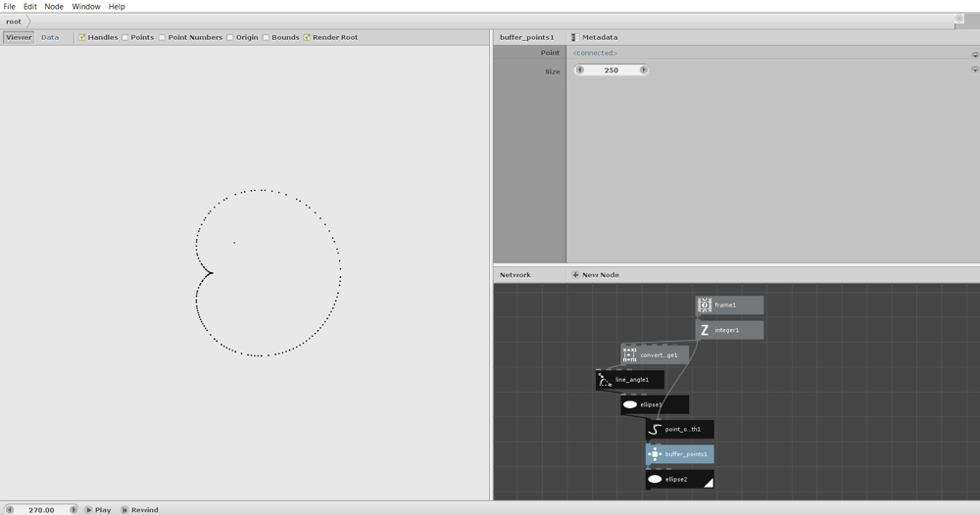Open the Point parameter dropdown arrow
The image size is (980, 515).
point(975,55)
